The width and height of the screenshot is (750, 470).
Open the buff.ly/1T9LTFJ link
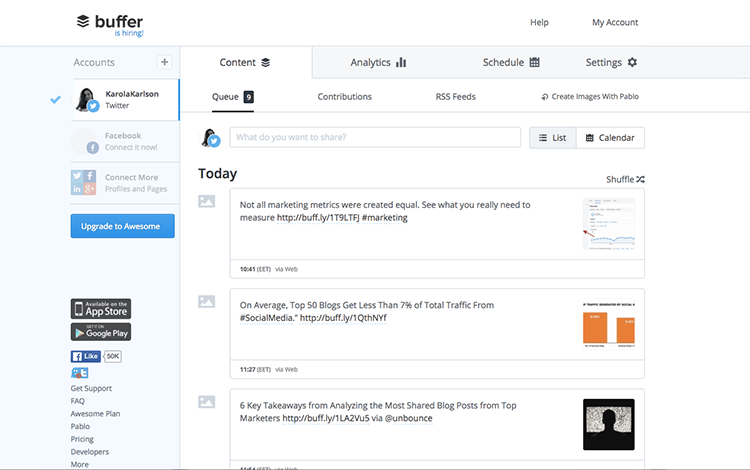click(x=318, y=218)
